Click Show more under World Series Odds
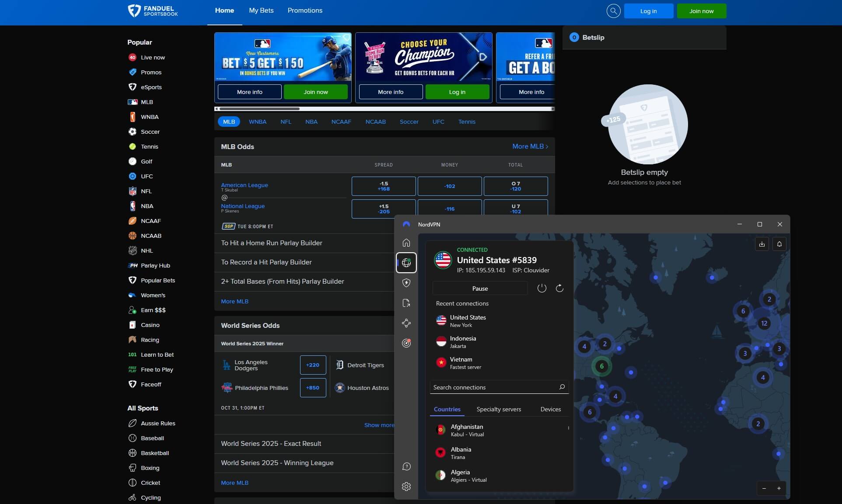The width and height of the screenshot is (842, 504). point(379,425)
